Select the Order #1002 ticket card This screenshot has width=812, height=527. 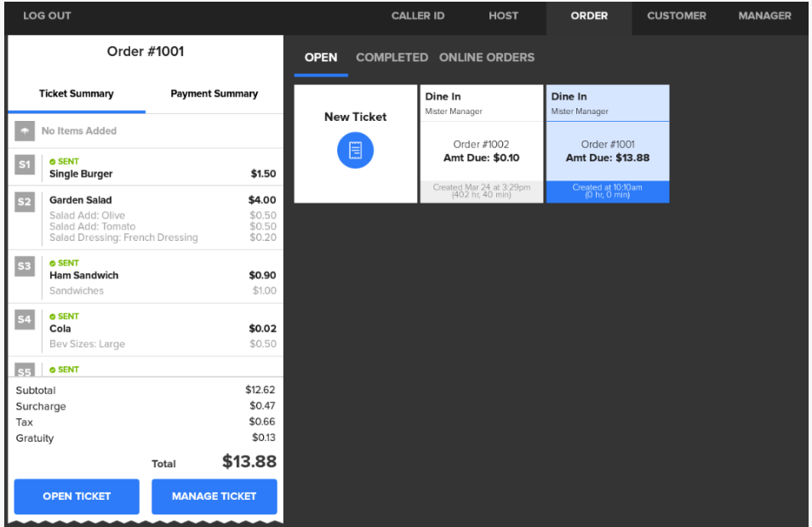pyautogui.click(x=481, y=144)
